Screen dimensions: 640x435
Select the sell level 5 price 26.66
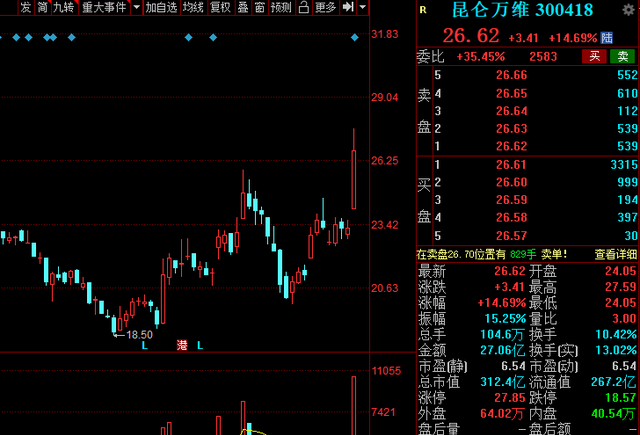point(511,75)
